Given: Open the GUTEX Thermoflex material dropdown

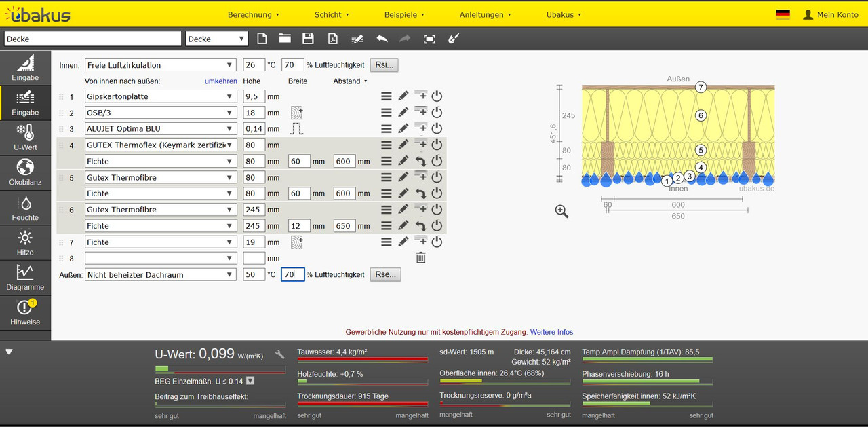Looking at the screenshot, I should pos(160,145).
